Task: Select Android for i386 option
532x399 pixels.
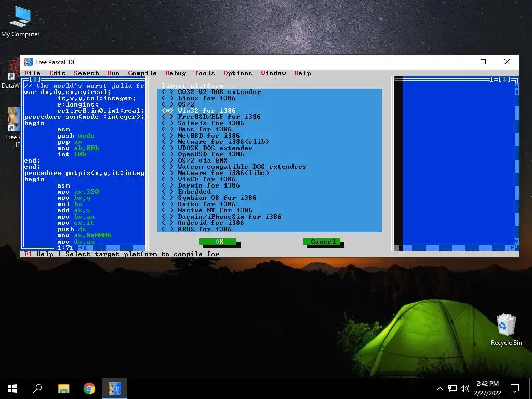Action: pyautogui.click(x=203, y=223)
